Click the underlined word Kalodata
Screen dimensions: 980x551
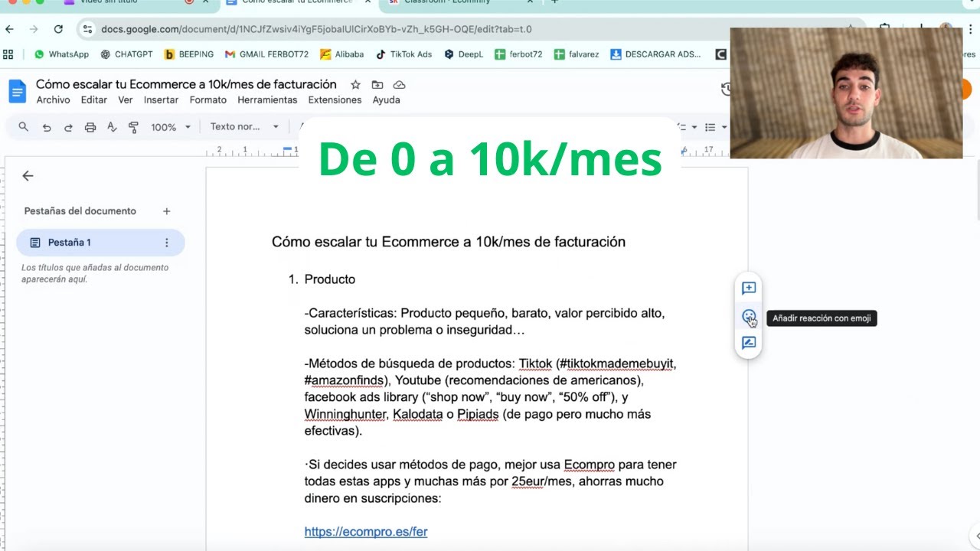click(418, 414)
